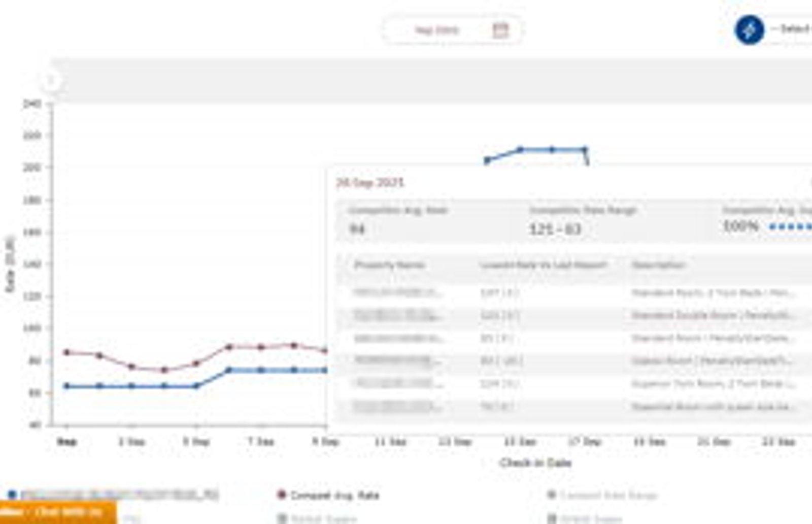Click the blue round compass icon
This screenshot has height=524, width=812.
coord(749,30)
